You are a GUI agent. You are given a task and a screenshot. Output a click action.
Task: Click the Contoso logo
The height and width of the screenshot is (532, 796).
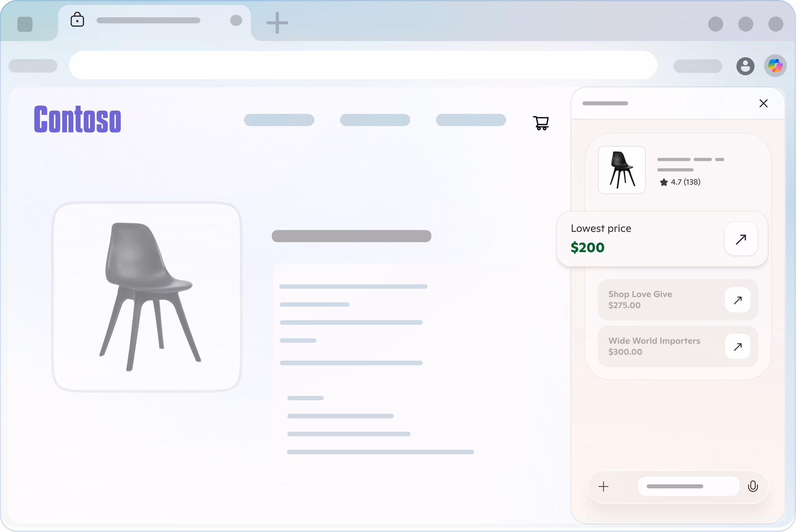pos(78,119)
